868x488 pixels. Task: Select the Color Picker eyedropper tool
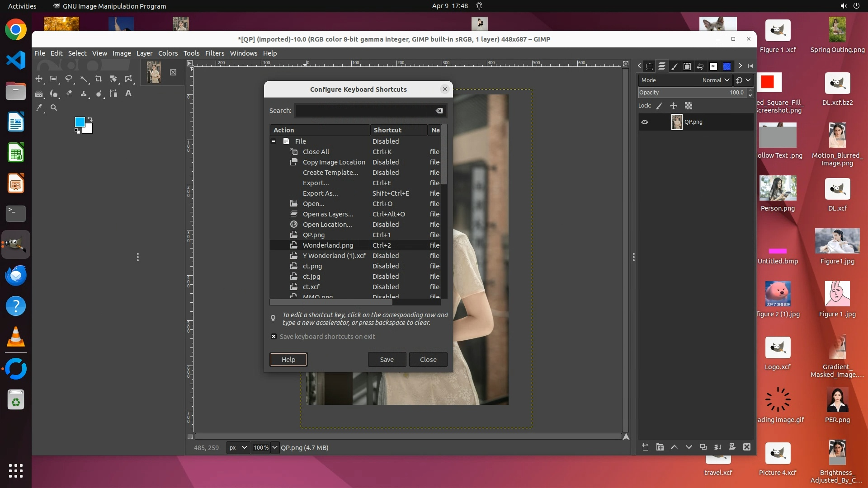click(x=39, y=108)
